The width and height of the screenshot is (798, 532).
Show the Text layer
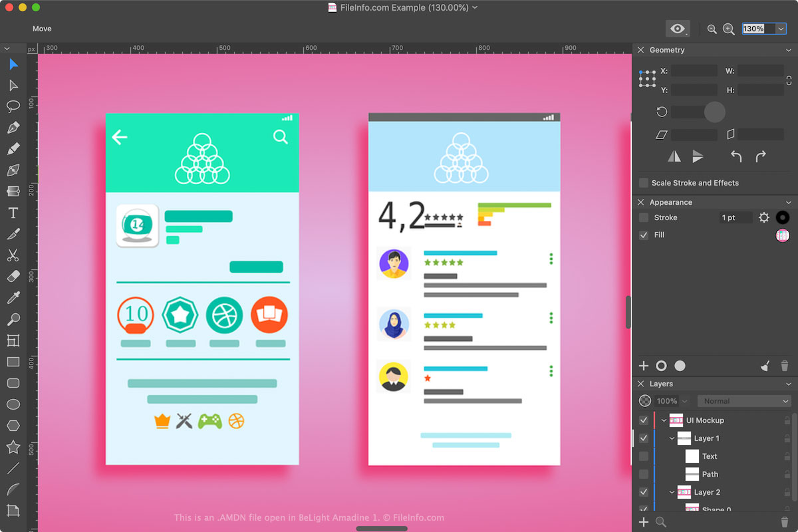(644, 456)
